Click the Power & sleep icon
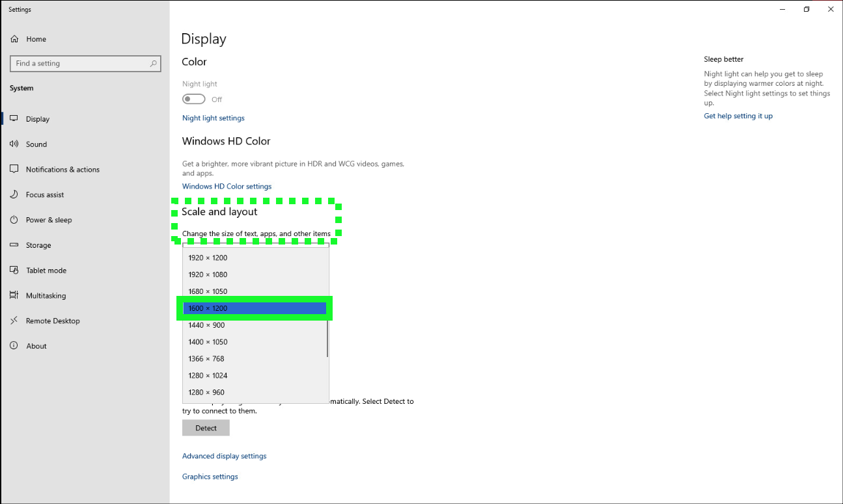Screen dimensions: 843x504 click(x=14, y=220)
